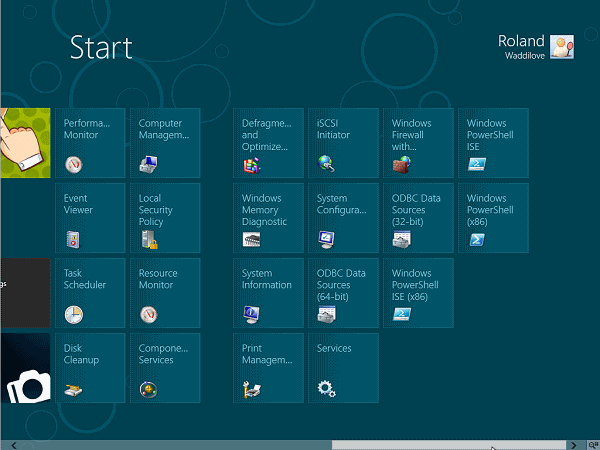Open the iSCSI Initiator tile
Image resolution: width=600 pixels, height=450 pixels.
[344, 143]
